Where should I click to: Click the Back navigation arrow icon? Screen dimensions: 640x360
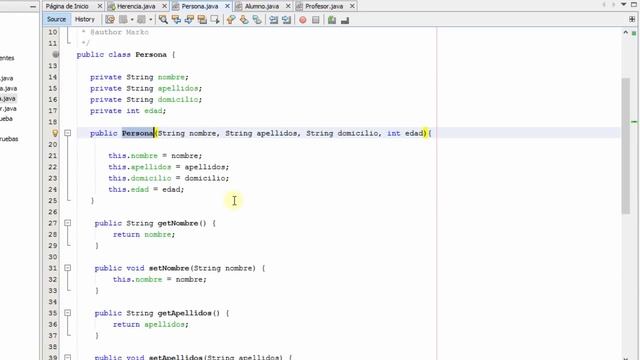click(x=123, y=20)
